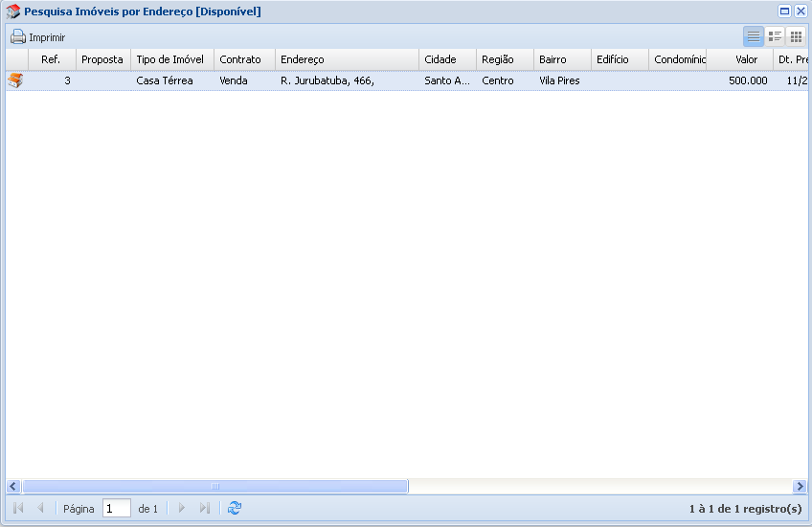Screen dimensions: 812x527
Task: Maximize the search window
Action: 784,11
